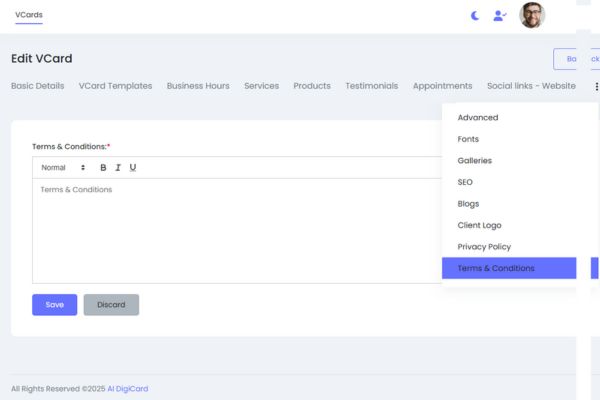The image size is (600, 400).
Task: Click the user check icon in header
Action: pos(499,16)
